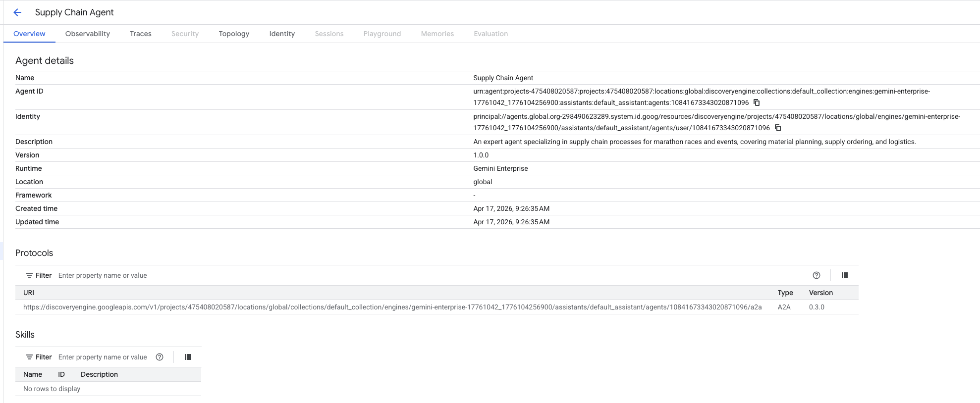
Task: Click the Agent ID urn value
Action: (702, 97)
